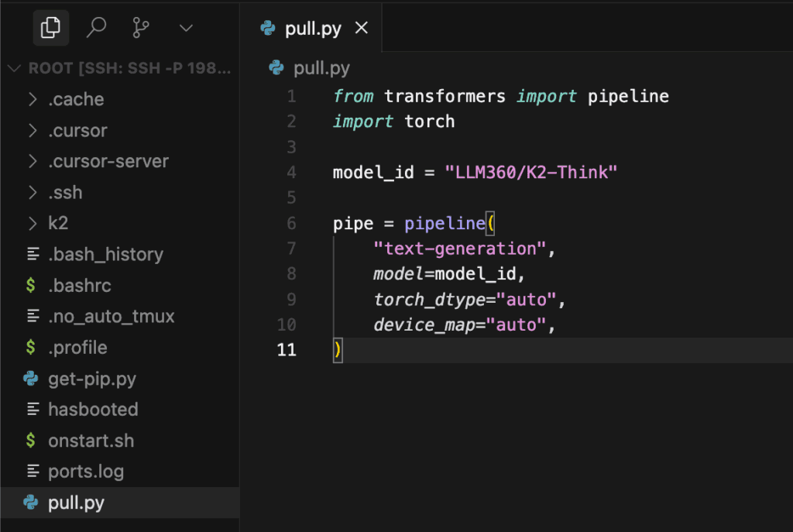Click the .profile shell file icon
Screen dimensions: 793x532
[x=31, y=347]
